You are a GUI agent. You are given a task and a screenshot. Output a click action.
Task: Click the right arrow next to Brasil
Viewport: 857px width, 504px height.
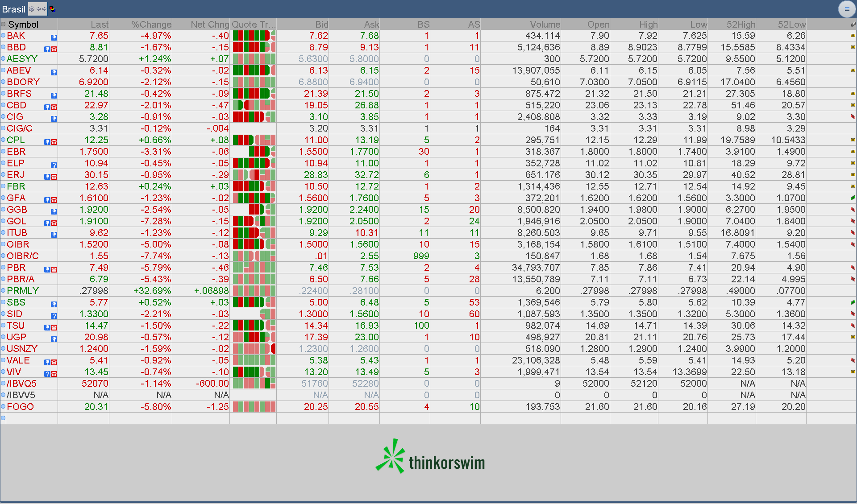coord(44,9)
